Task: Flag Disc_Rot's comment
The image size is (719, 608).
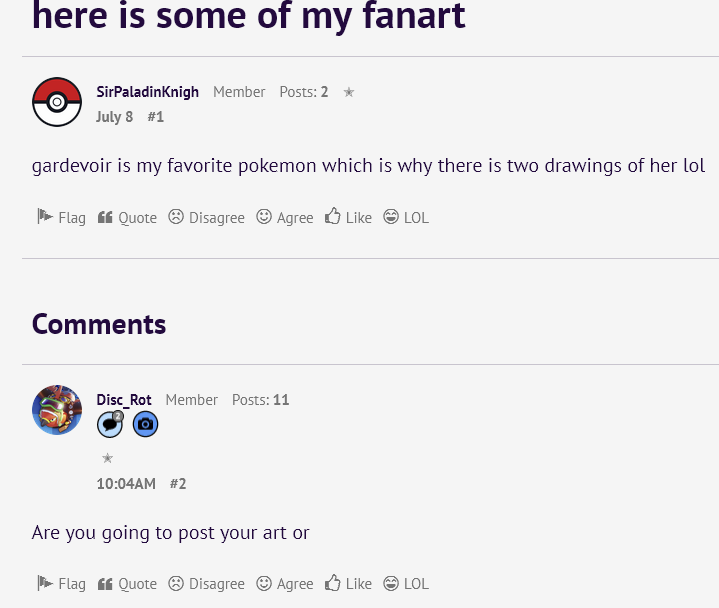Action: (x=62, y=583)
